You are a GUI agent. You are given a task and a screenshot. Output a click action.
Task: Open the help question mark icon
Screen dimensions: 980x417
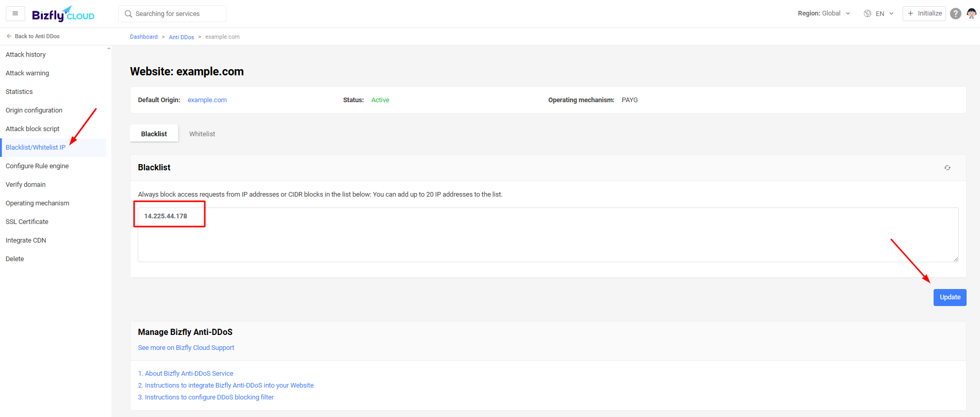(956, 13)
